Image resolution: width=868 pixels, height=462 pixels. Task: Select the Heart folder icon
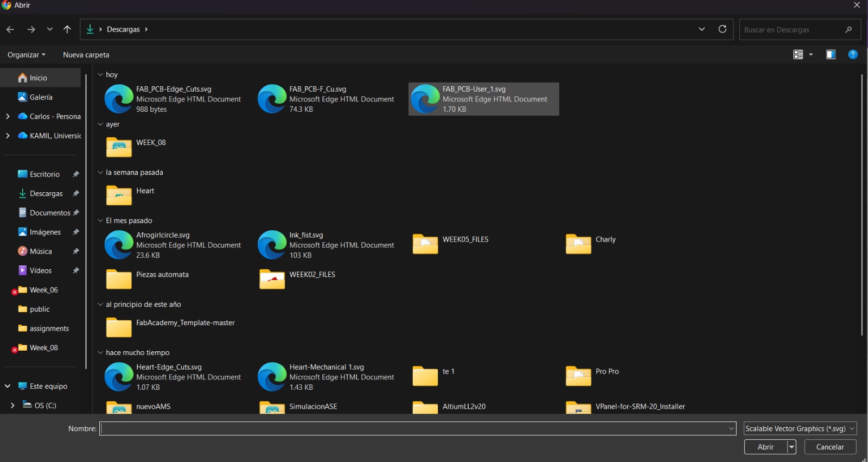coord(119,195)
